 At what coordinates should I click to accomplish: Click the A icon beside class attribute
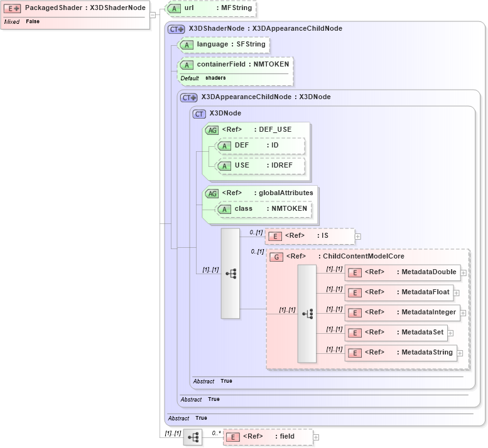click(x=224, y=209)
